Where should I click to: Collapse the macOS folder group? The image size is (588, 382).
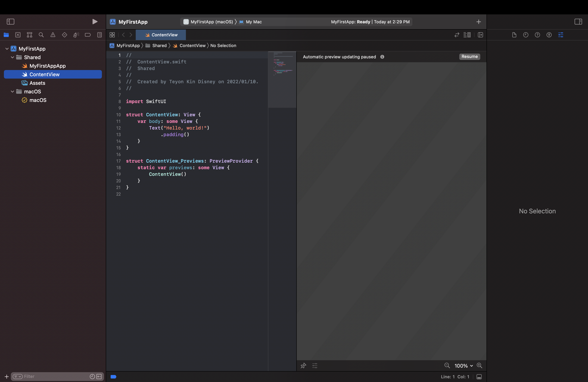coord(12,91)
